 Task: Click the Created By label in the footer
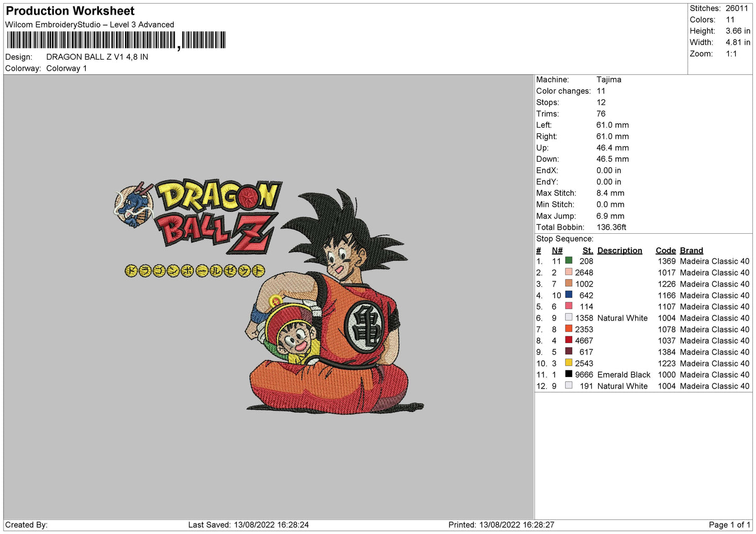[x=26, y=525]
